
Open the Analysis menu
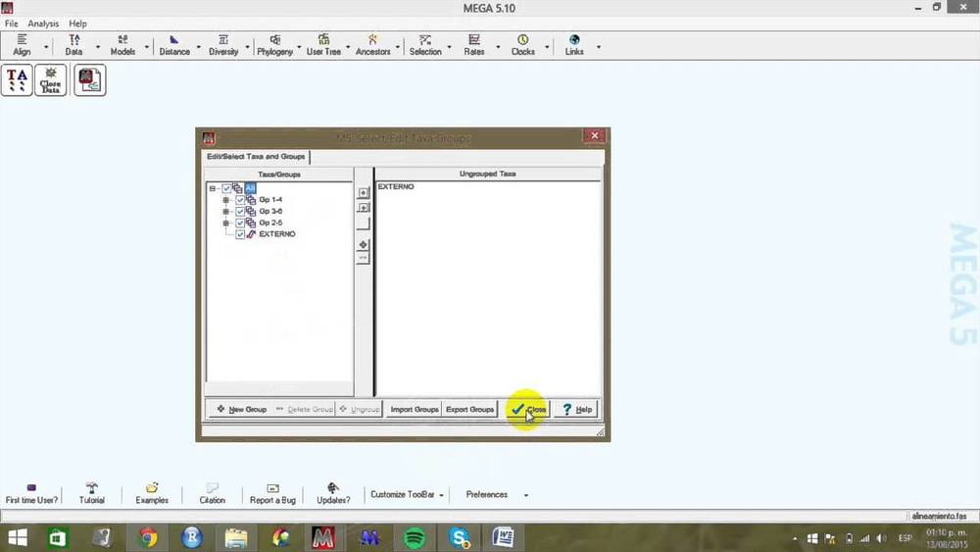click(42, 24)
